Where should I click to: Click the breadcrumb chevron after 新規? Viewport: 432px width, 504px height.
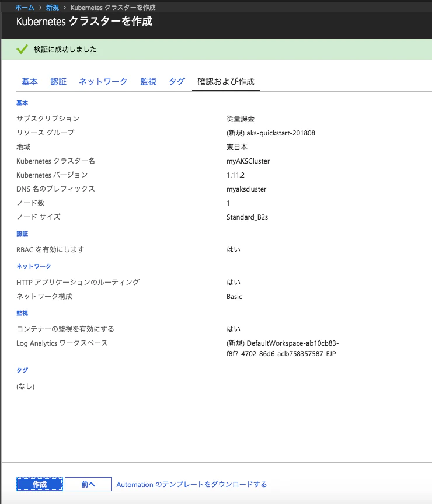65,8
